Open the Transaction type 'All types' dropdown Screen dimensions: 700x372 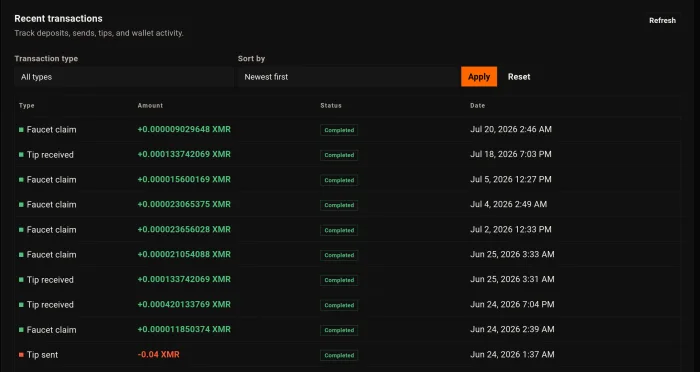[124, 77]
